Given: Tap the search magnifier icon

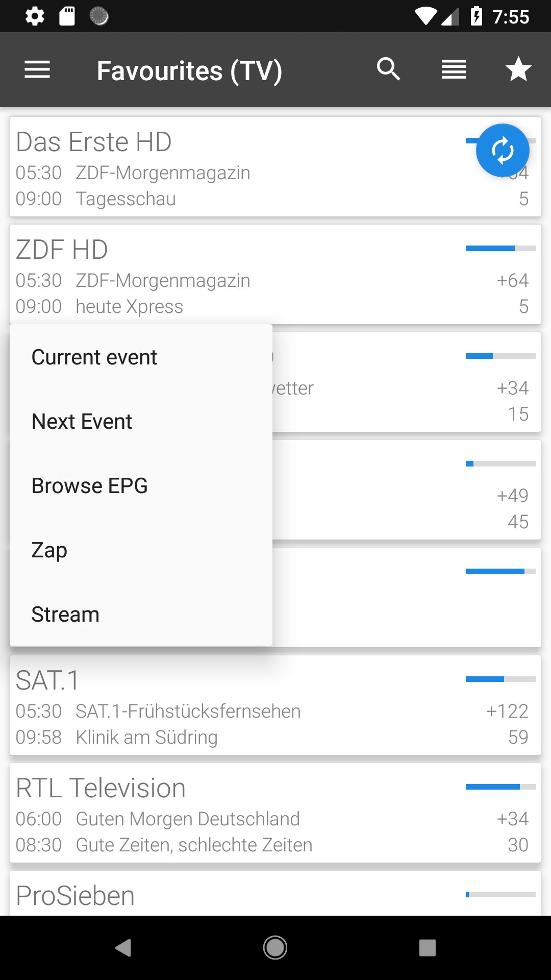Looking at the screenshot, I should [389, 69].
